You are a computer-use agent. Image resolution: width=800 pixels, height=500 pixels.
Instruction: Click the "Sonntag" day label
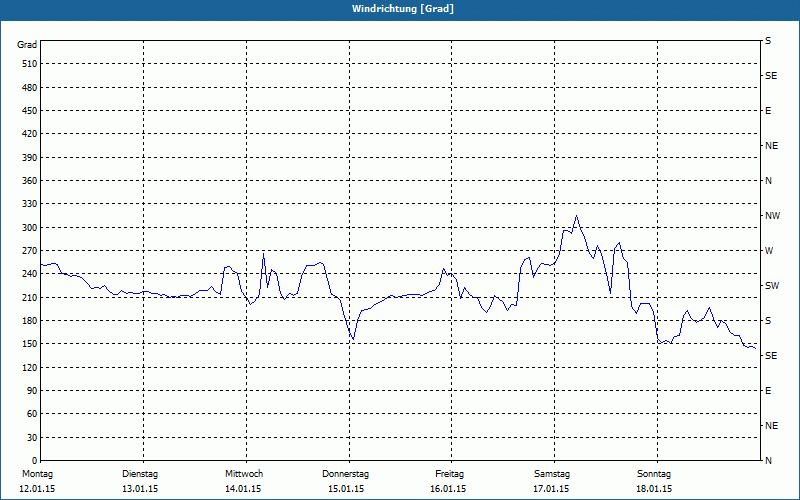coord(654,474)
